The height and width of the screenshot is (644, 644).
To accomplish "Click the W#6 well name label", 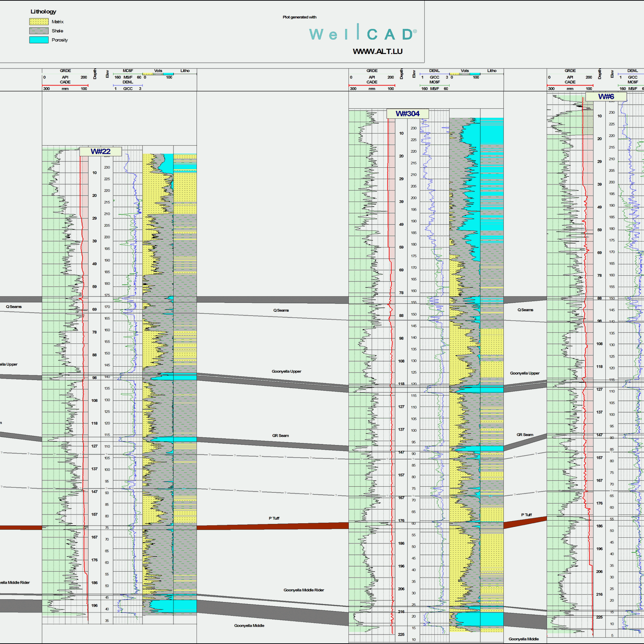I will (606, 97).
